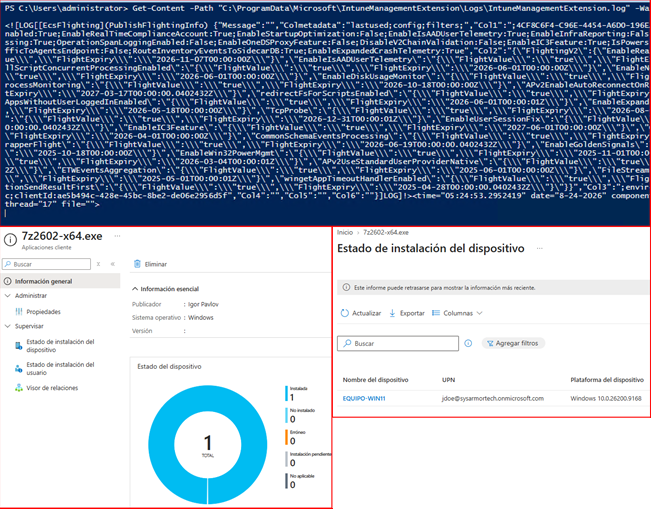The image size is (652, 511).
Task: Sort by Nombre del dispositivo column
Action: 375,380
